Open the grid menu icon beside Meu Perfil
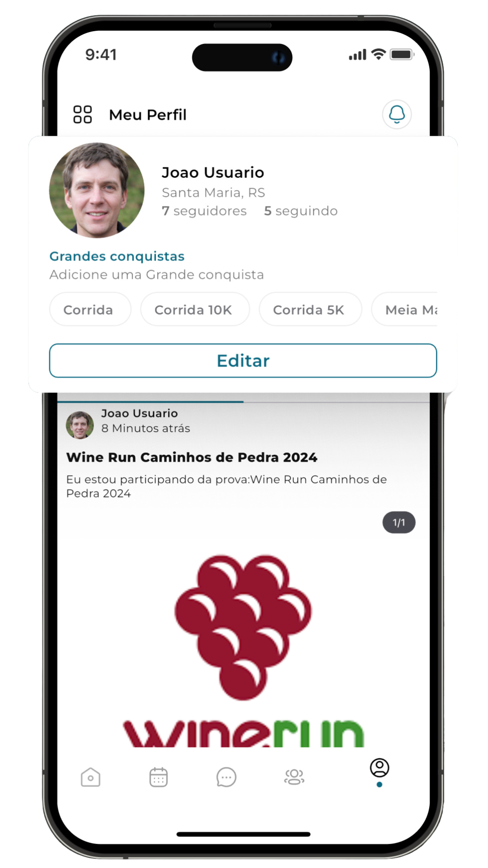 pos(83,114)
